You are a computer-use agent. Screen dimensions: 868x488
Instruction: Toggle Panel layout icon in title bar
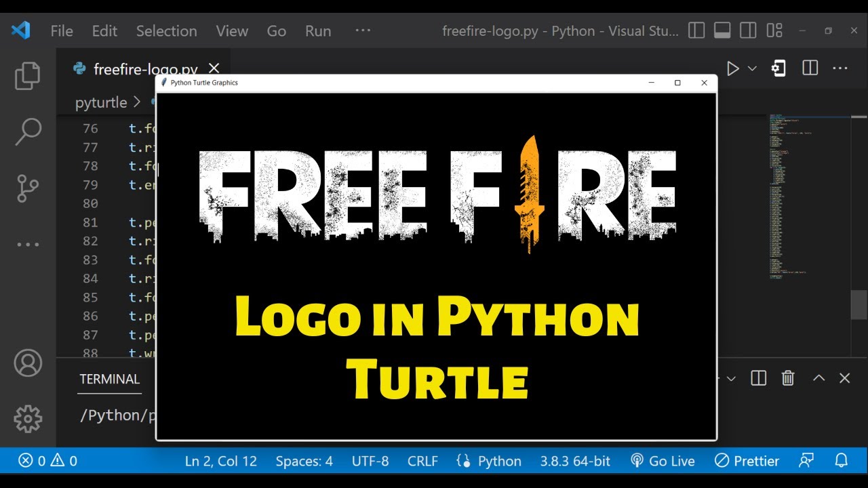pyautogui.click(x=722, y=30)
